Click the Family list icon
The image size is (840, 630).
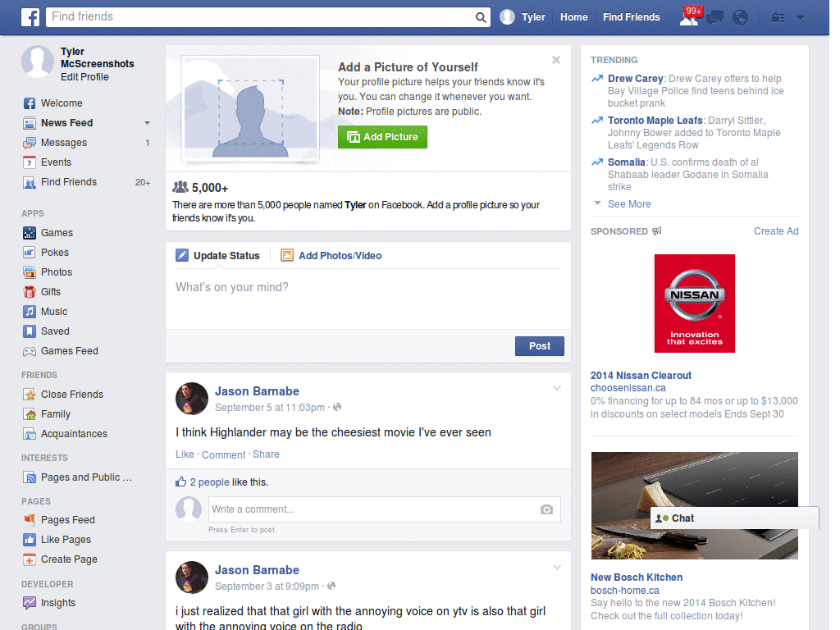pos(30,414)
